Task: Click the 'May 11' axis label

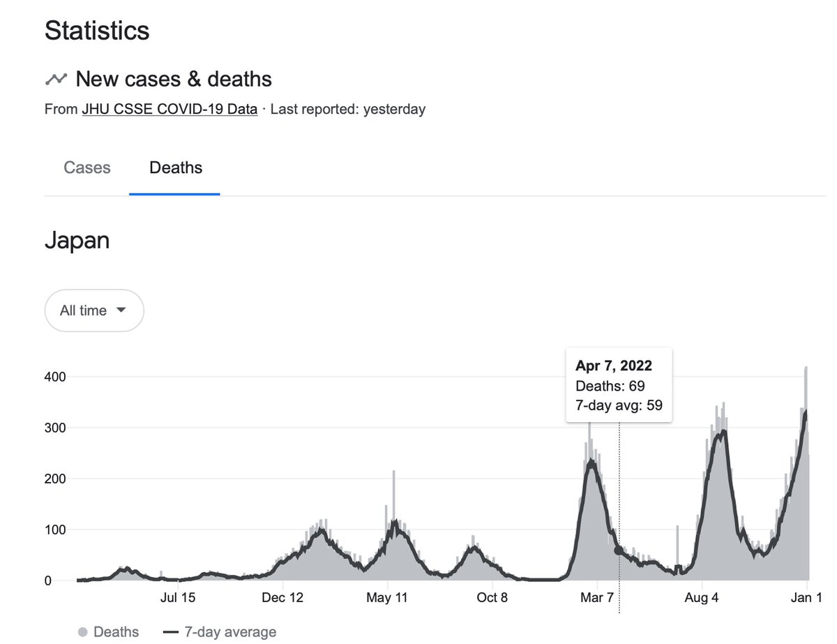Action: coord(386,598)
